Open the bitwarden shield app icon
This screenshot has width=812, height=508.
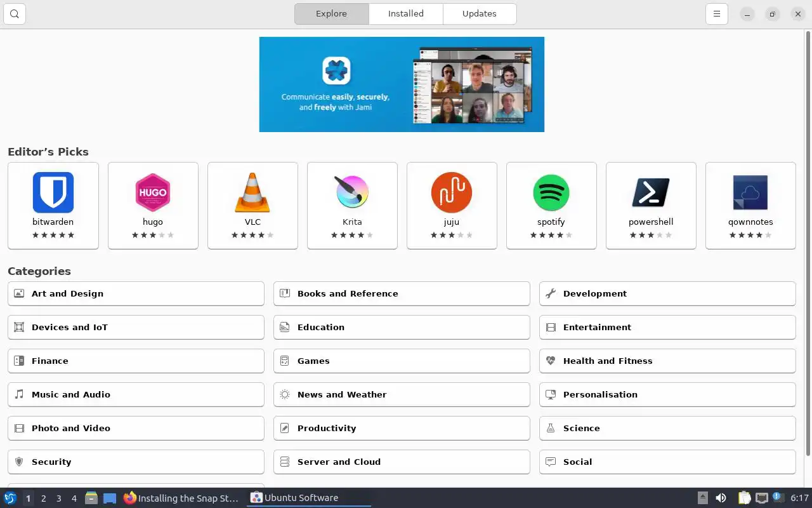[x=53, y=192]
